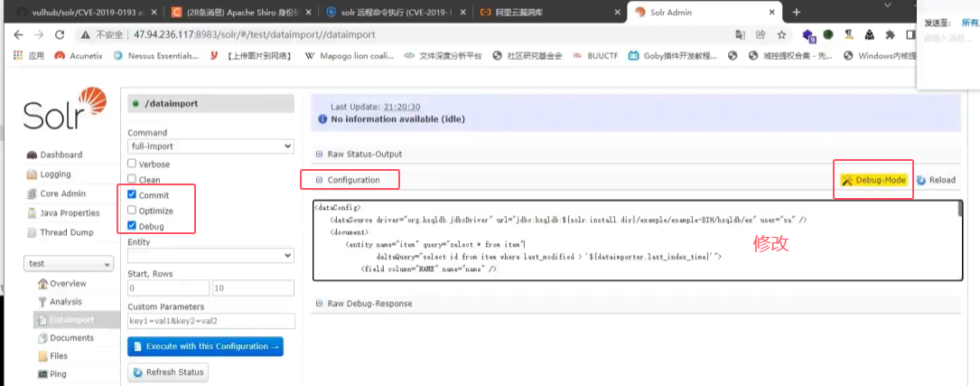Click the share page icon in address bar
The image size is (980, 386).
[761, 35]
